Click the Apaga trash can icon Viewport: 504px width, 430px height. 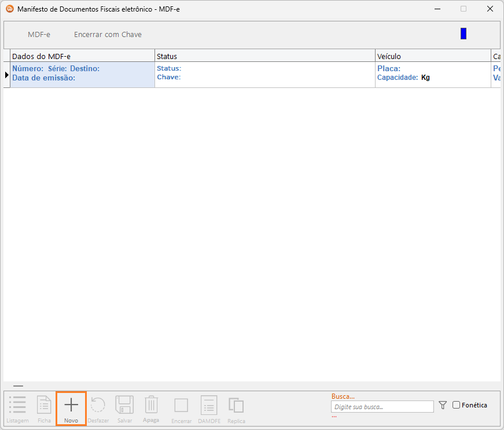151,405
